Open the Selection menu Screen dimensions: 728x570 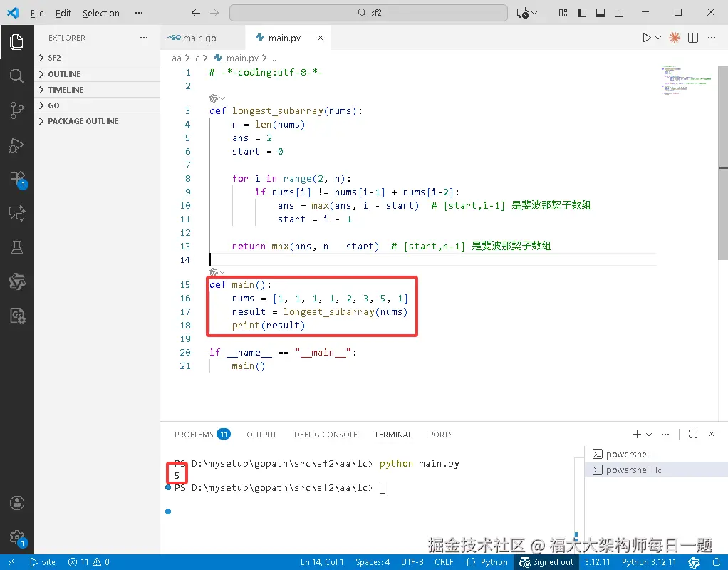[x=100, y=13]
